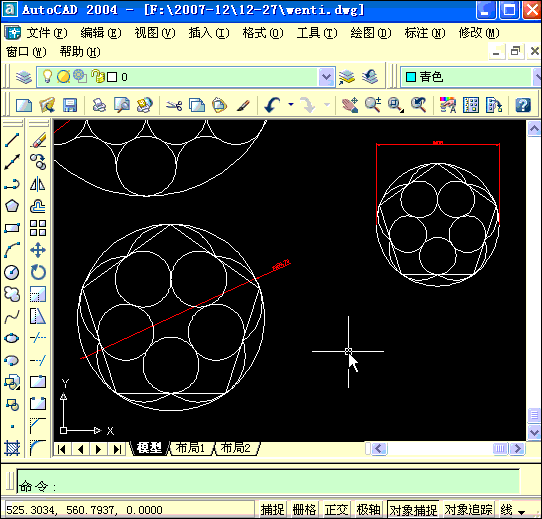Choose the Offset tool
542x519 pixels.
tap(38, 206)
